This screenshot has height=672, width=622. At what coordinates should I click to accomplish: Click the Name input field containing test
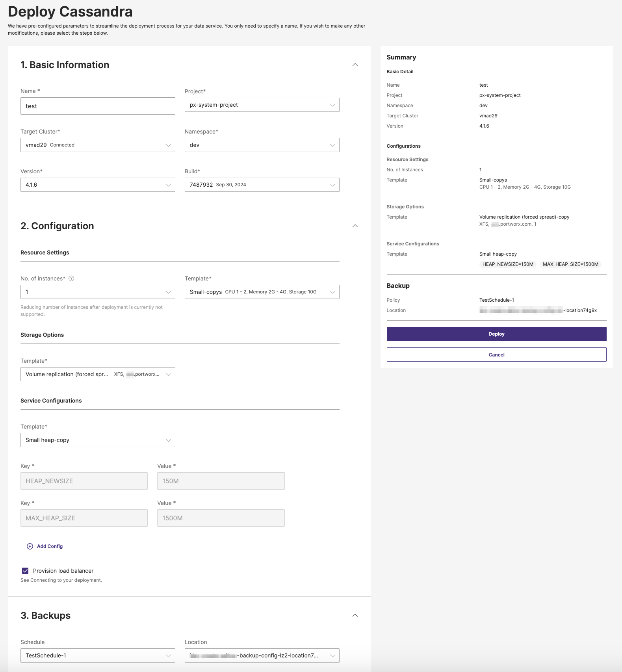tap(98, 106)
